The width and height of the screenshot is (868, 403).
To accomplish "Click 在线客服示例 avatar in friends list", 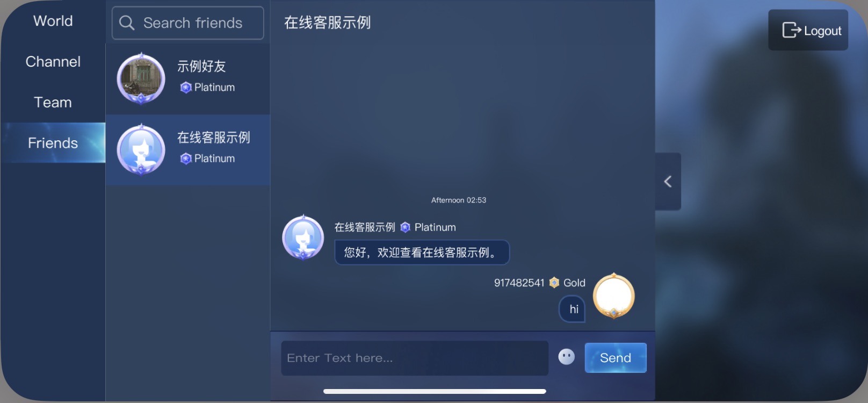I will [141, 150].
